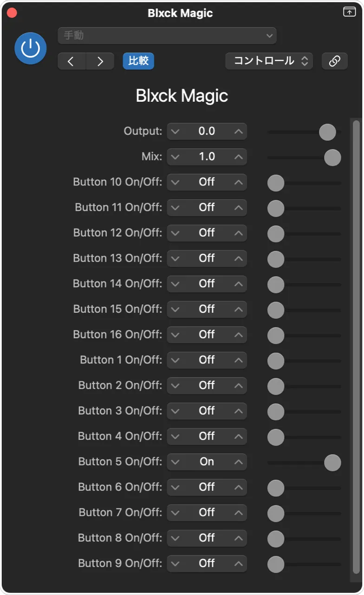This screenshot has width=364, height=595.
Task: Toggle Button 9 On/Off slider knob
Action: tap(276, 564)
